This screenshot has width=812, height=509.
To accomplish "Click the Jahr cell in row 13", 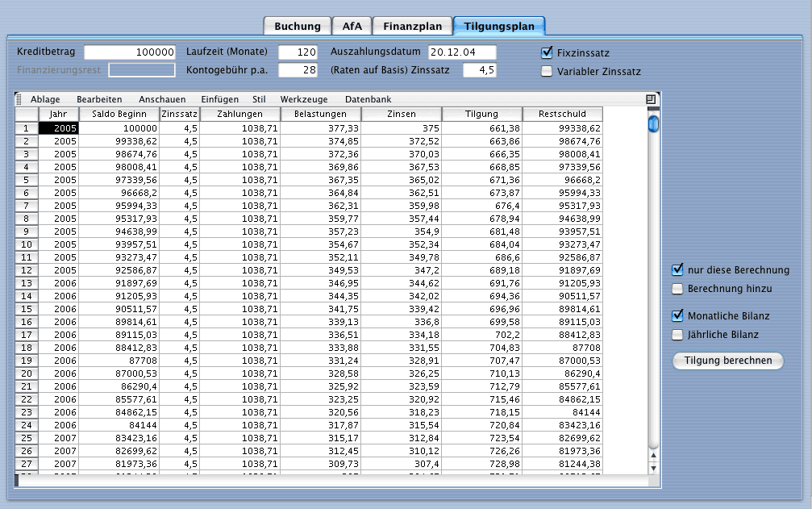I will pos(59,283).
